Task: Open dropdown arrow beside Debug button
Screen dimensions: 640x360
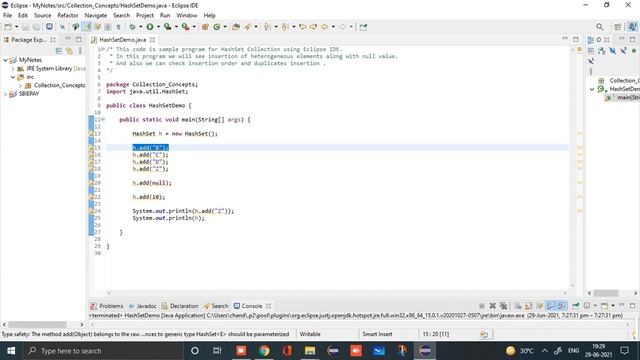Action: coord(140,27)
